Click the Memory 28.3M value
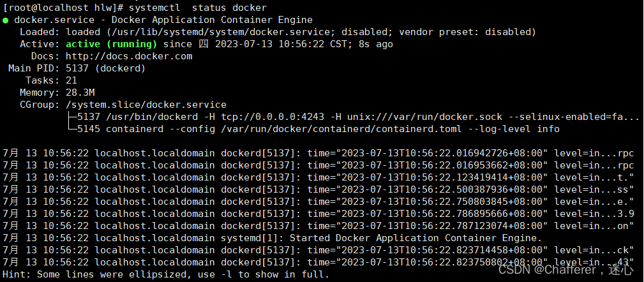The width and height of the screenshot is (644, 282). point(80,93)
